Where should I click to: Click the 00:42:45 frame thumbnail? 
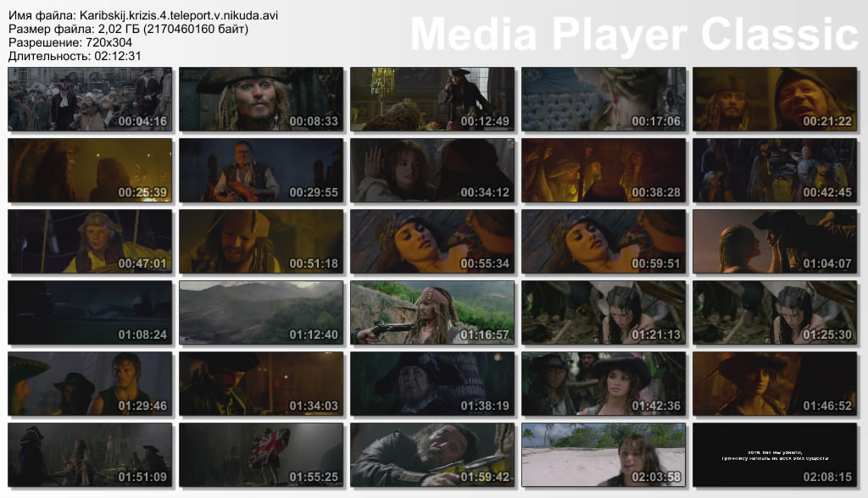[775, 170]
